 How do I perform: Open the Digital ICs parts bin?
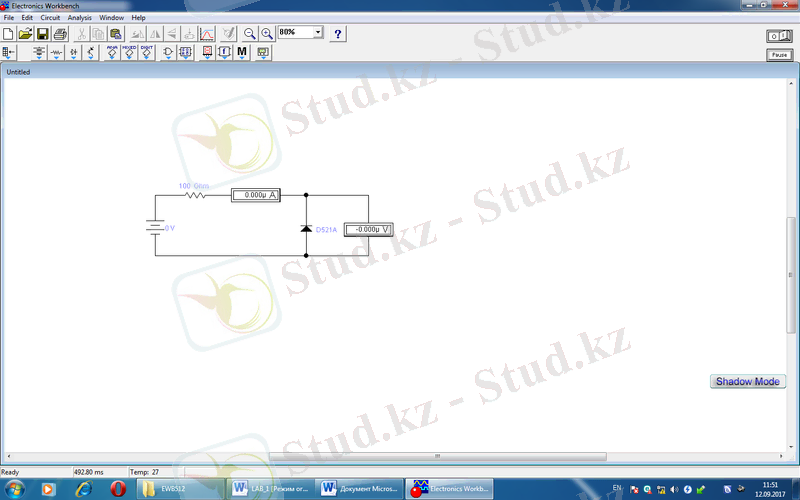146,53
